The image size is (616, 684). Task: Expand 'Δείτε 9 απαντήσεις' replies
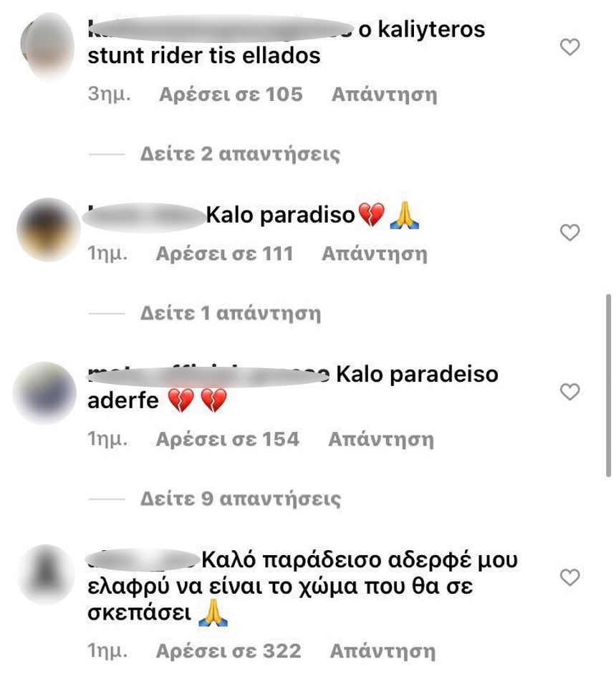241,498
